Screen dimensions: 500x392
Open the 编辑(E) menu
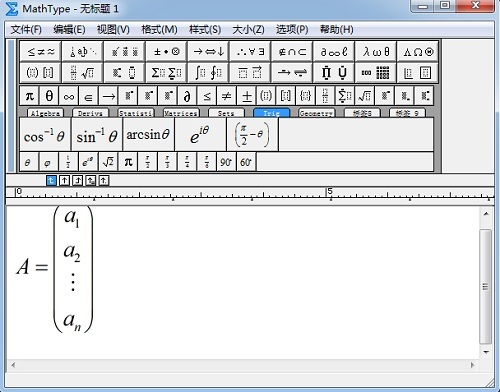(x=69, y=30)
